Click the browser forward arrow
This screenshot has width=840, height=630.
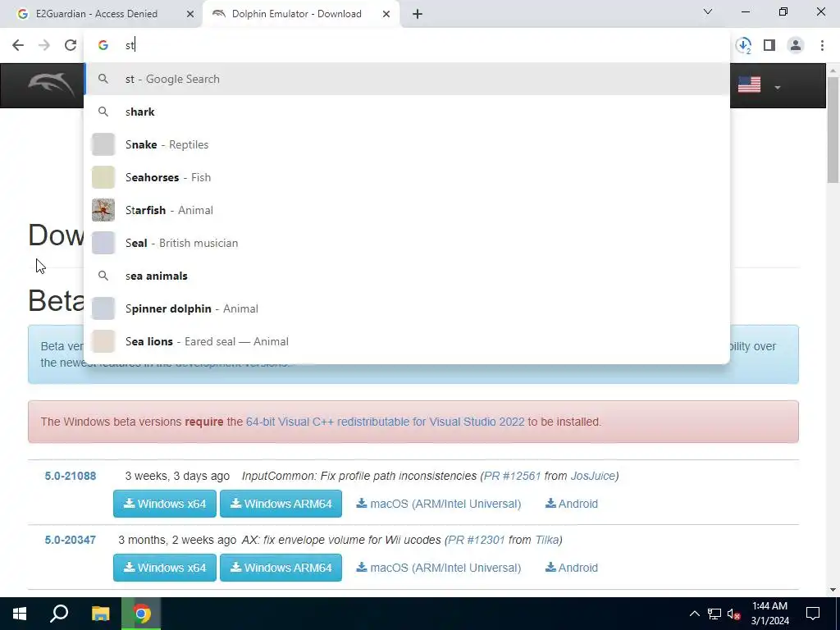(44, 45)
